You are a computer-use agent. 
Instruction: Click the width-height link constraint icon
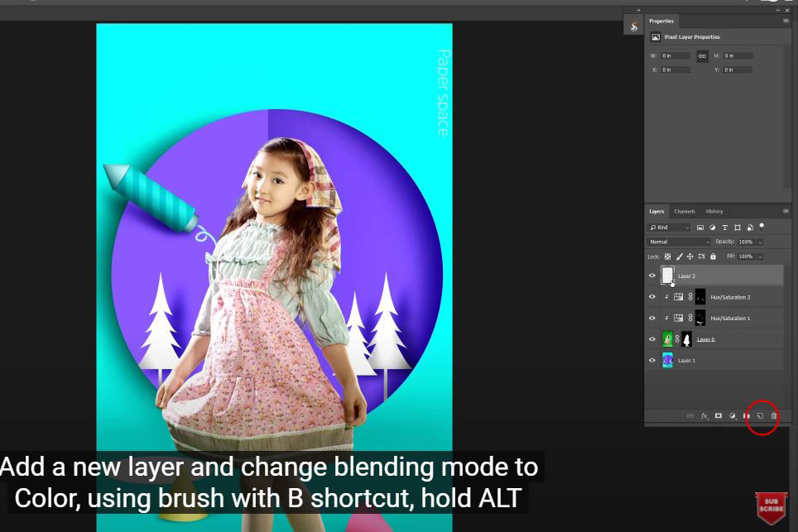702,56
